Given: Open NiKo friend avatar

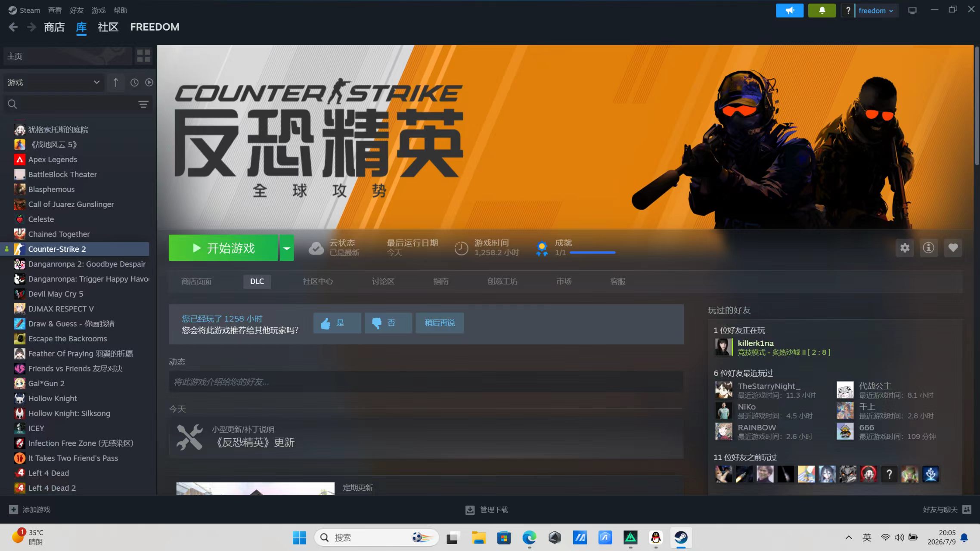Looking at the screenshot, I should [x=723, y=411].
